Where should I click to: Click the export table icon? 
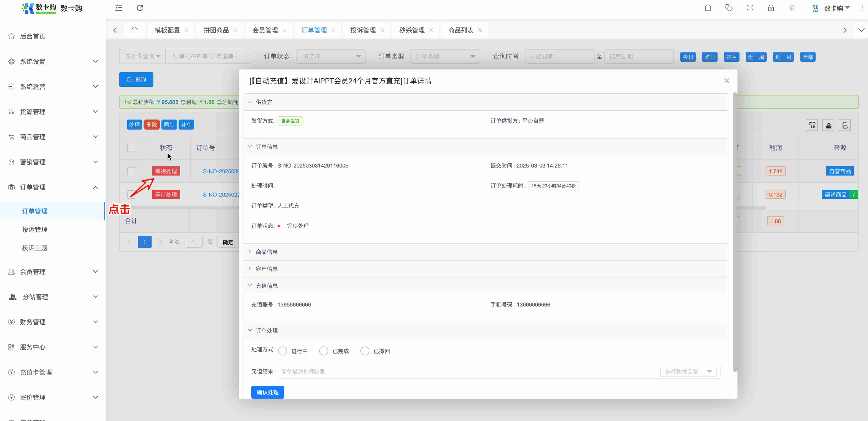click(x=829, y=125)
